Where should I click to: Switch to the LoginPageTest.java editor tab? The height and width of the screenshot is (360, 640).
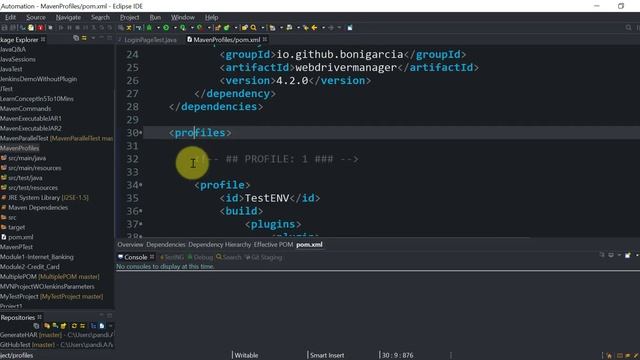coord(150,40)
